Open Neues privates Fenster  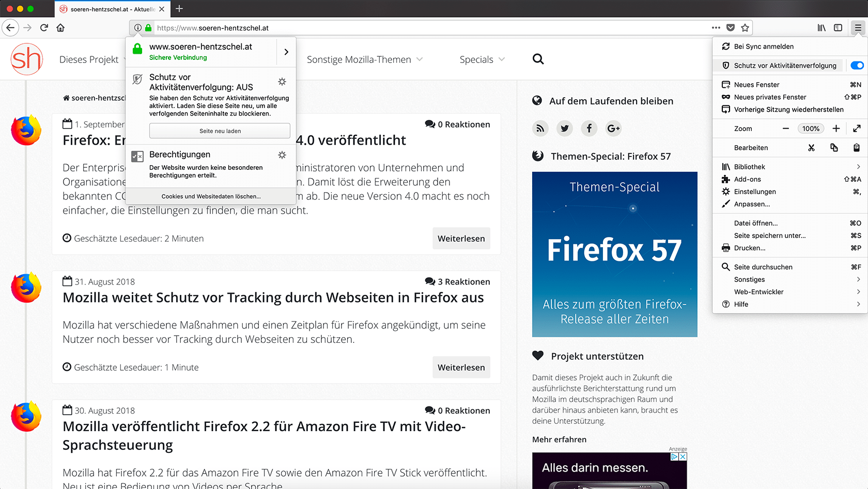click(789, 97)
